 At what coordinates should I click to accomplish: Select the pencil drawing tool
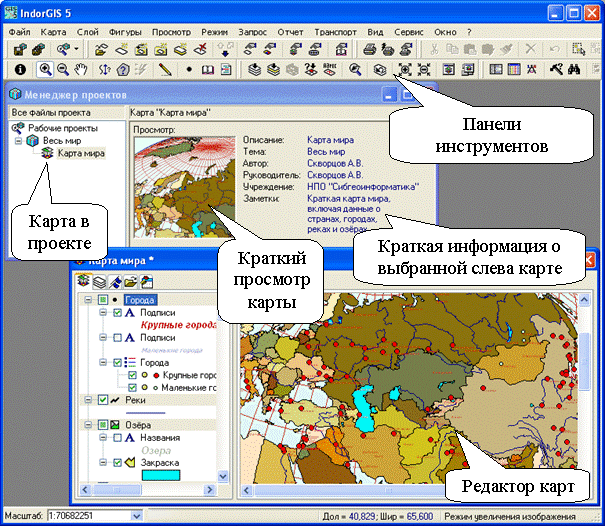coord(163,70)
